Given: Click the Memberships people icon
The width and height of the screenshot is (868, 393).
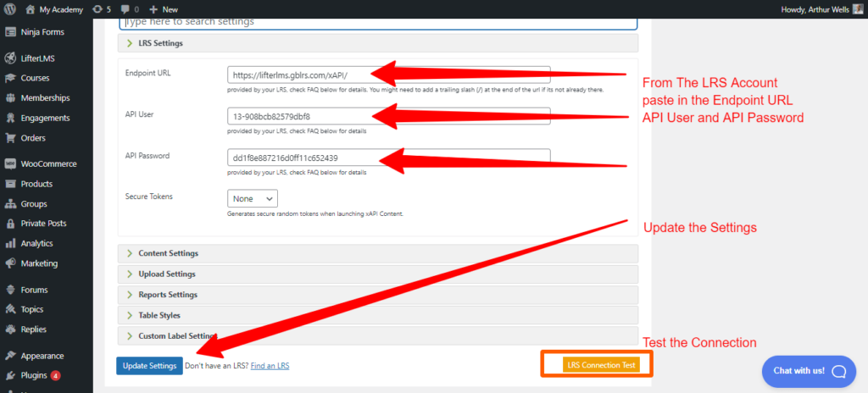Looking at the screenshot, I should click(x=10, y=98).
